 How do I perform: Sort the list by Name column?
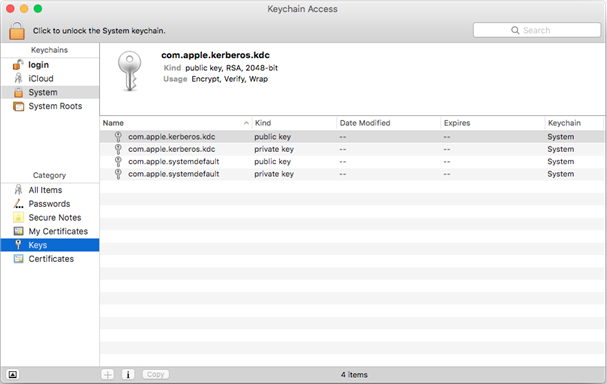click(x=175, y=123)
